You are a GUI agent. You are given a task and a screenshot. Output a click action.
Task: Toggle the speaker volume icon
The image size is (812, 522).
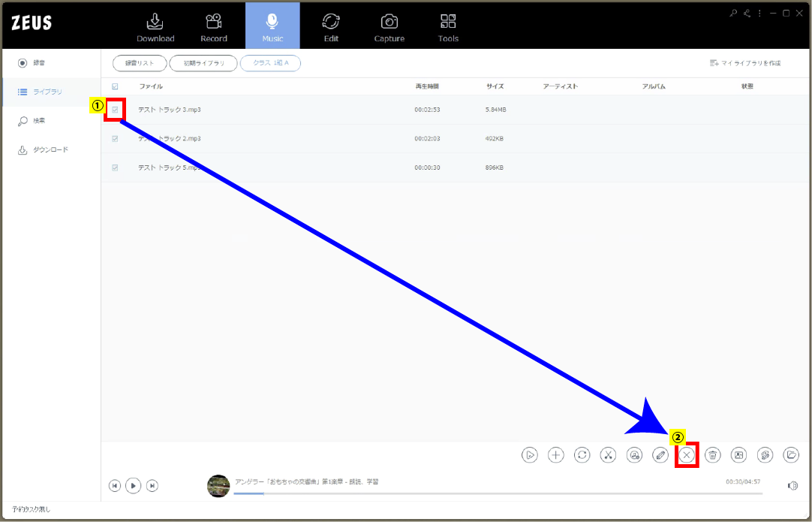tap(792, 486)
